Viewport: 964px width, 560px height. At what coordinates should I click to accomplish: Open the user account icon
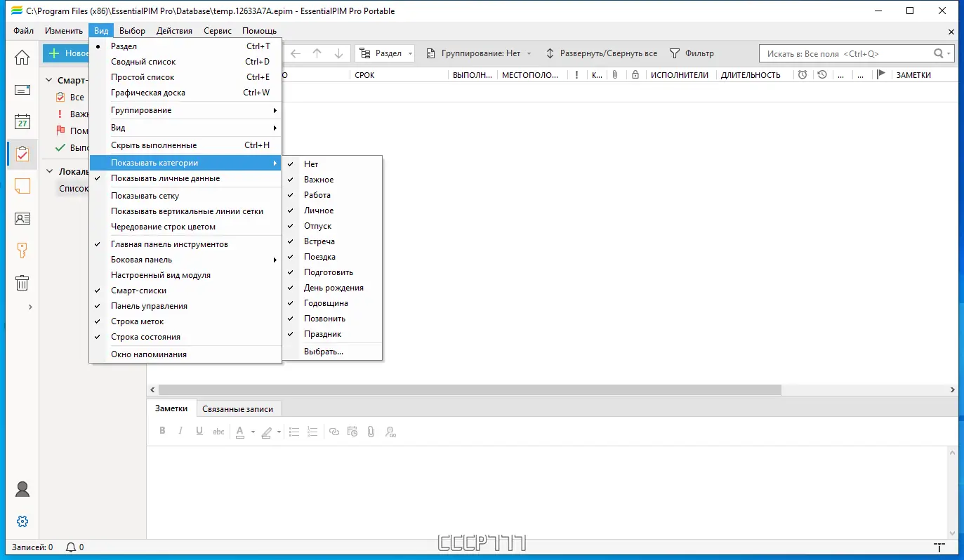pos(22,489)
